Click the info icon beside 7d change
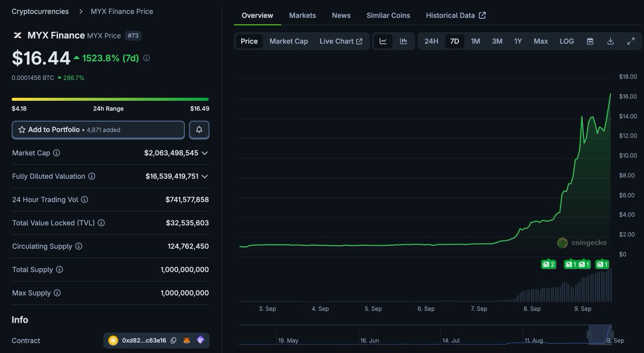644x353 pixels. (147, 58)
